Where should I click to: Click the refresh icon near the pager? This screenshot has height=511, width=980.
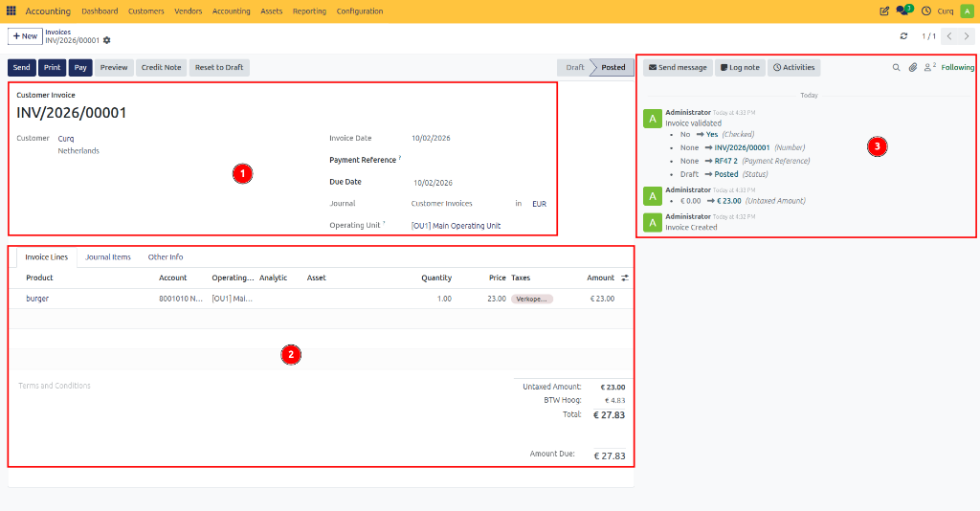point(903,36)
